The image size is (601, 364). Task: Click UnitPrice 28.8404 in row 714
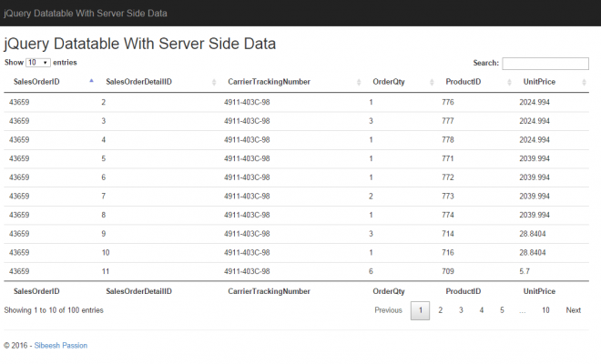[533, 234]
